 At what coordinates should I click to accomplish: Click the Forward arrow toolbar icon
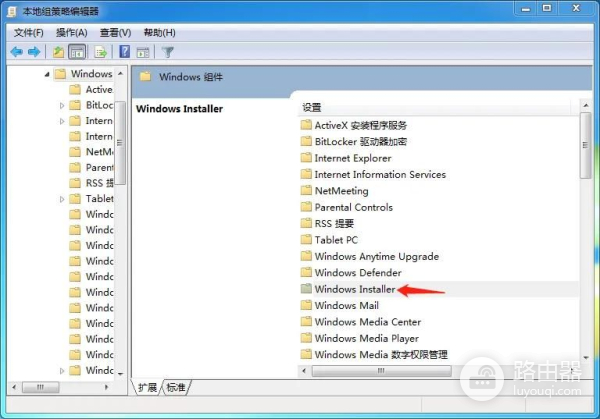[34, 52]
